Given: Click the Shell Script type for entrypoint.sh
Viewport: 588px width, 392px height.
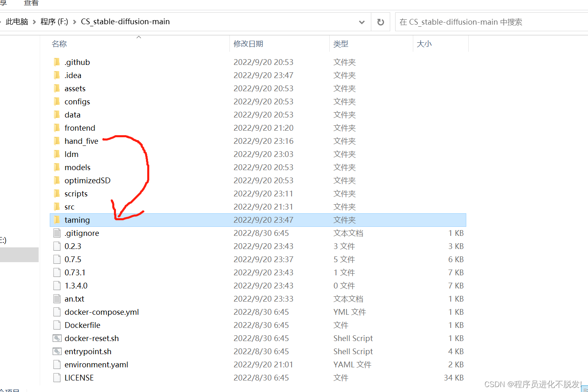Looking at the screenshot, I should coord(353,351).
